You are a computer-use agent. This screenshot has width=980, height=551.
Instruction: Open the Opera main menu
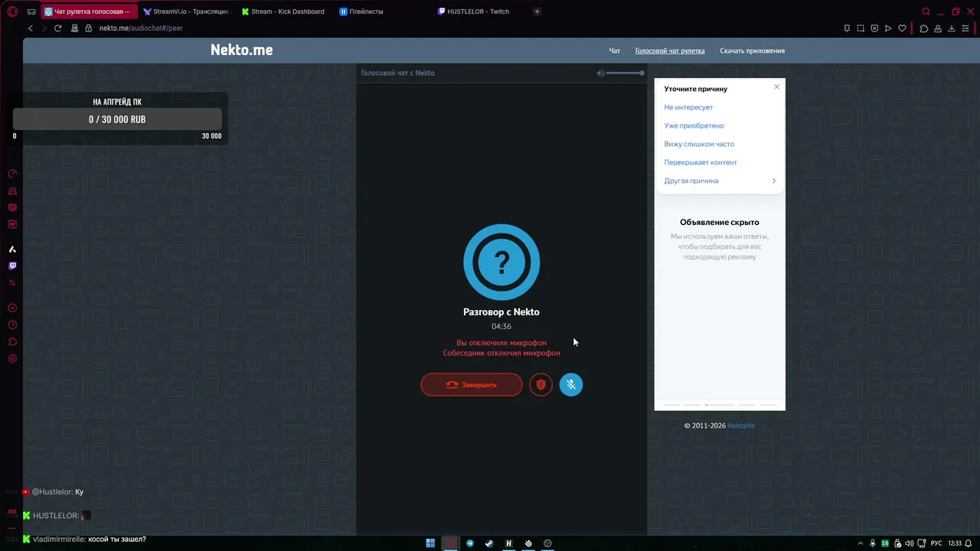(x=12, y=11)
